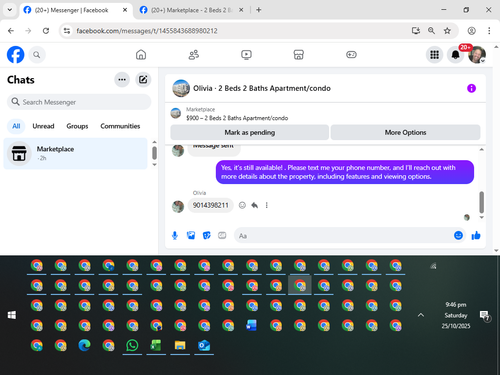React to the 9014398211 message with the emoji icon
Screen dimensions: 500x375
click(x=242, y=205)
